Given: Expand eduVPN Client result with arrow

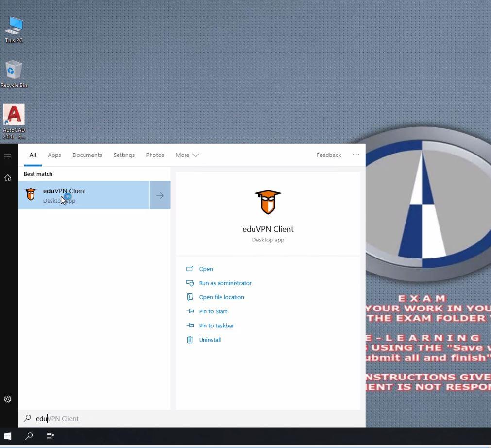Looking at the screenshot, I should (160, 195).
